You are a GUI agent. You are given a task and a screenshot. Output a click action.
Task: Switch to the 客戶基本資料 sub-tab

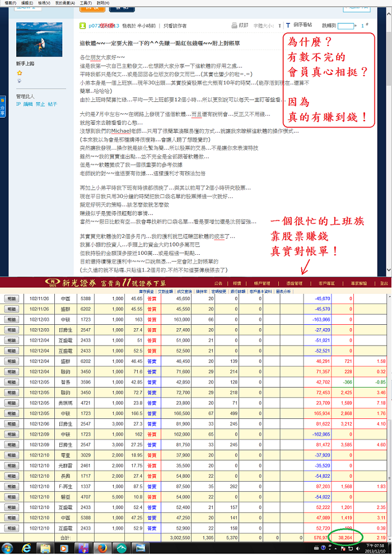point(261,292)
